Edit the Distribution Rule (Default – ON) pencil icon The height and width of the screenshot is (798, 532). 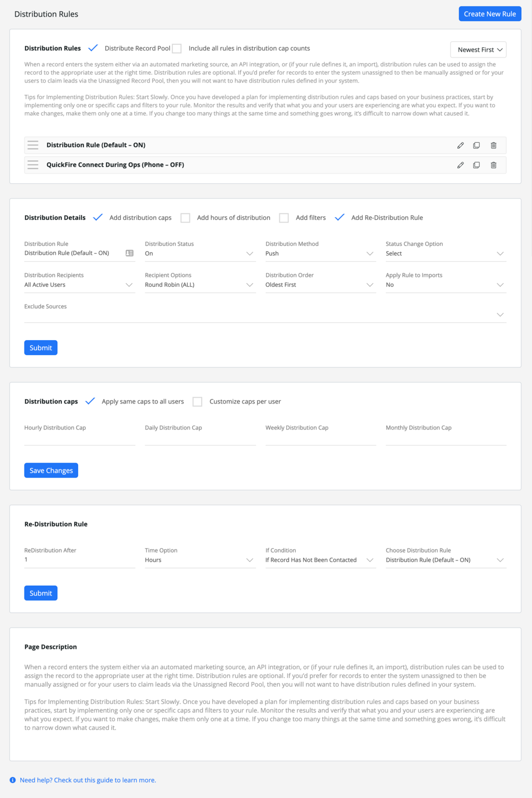coord(461,145)
